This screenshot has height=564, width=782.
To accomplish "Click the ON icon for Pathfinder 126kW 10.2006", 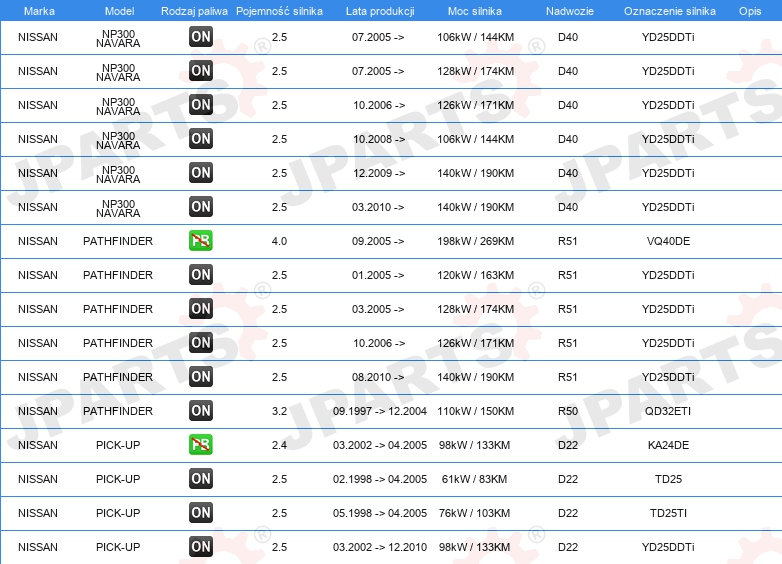I will click(201, 342).
